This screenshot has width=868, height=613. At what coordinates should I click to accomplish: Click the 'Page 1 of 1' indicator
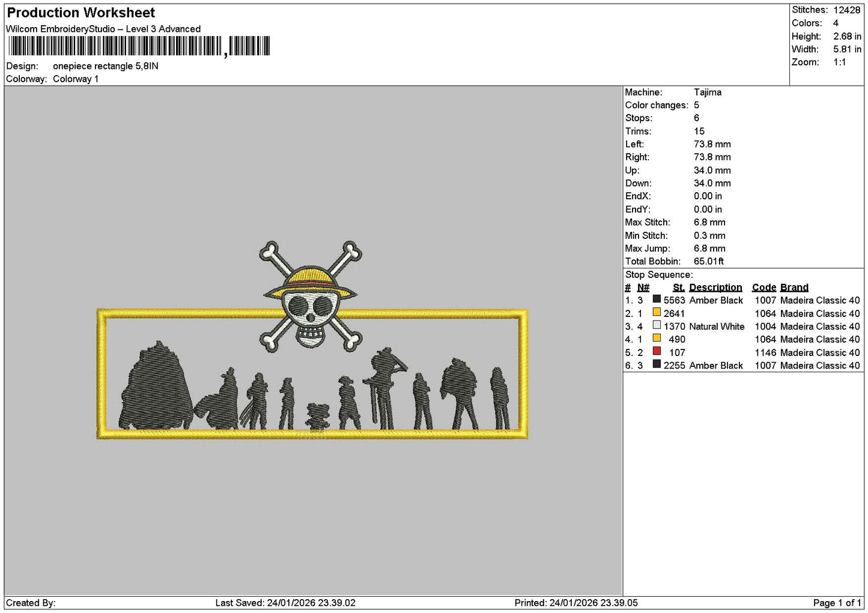[837, 603]
